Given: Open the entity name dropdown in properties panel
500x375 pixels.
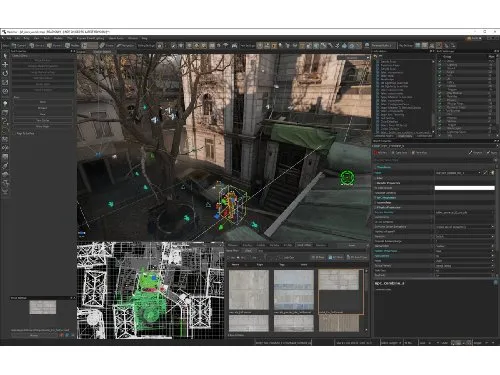Looking at the screenshot, I should tap(458, 173).
